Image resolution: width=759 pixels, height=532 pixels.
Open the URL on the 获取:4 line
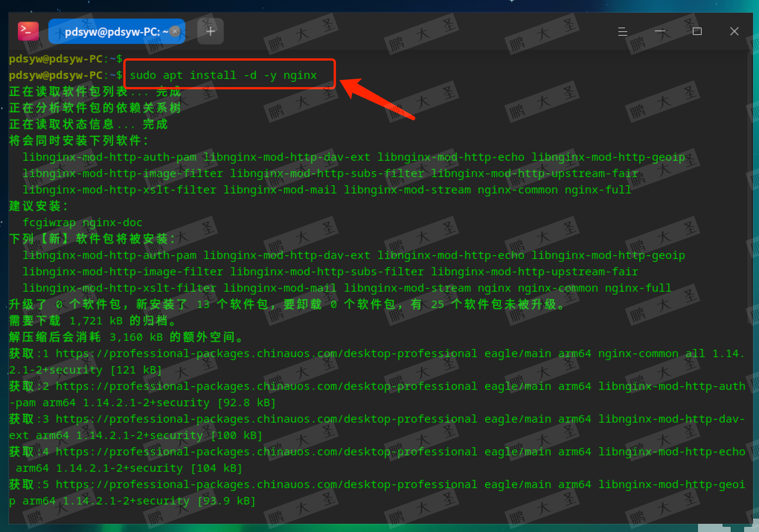tap(266, 452)
